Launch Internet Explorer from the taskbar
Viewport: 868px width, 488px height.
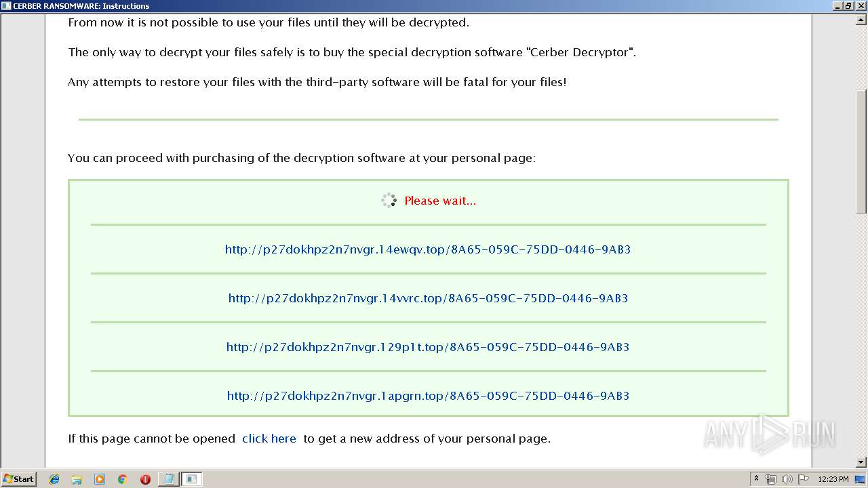pos(54,479)
